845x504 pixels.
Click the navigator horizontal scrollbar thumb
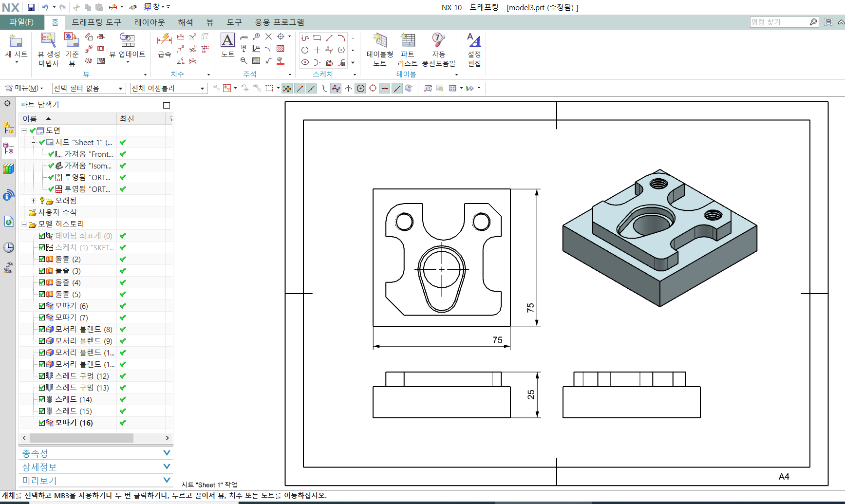[x=81, y=438]
